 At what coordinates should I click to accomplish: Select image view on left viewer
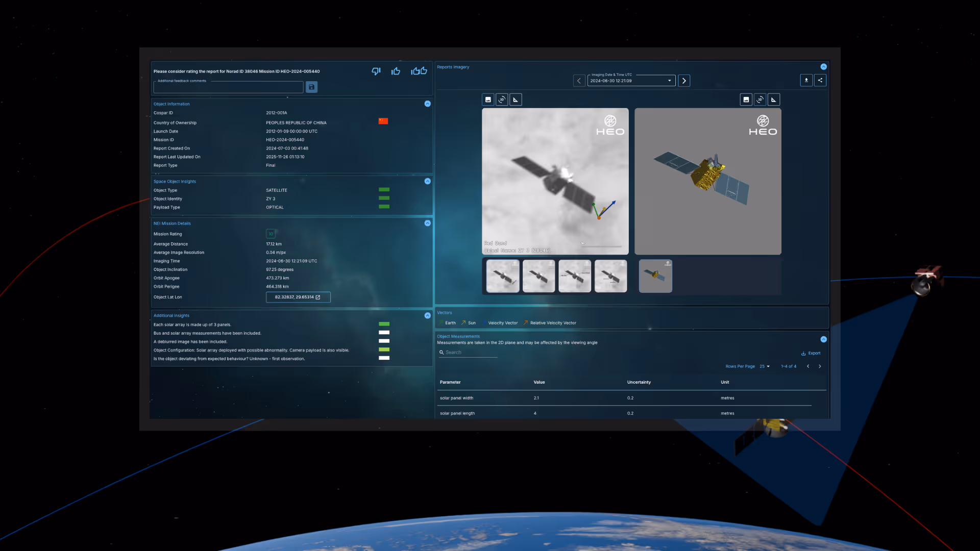point(488,99)
